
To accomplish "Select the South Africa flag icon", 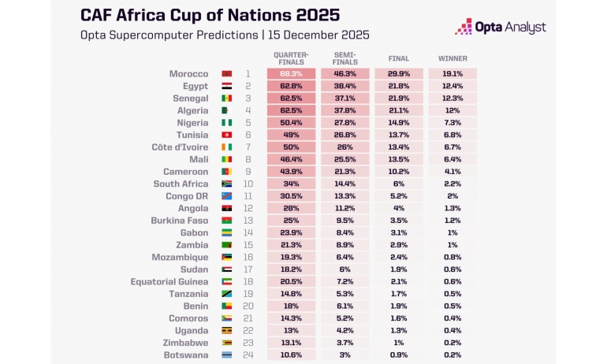I will click(x=226, y=184).
